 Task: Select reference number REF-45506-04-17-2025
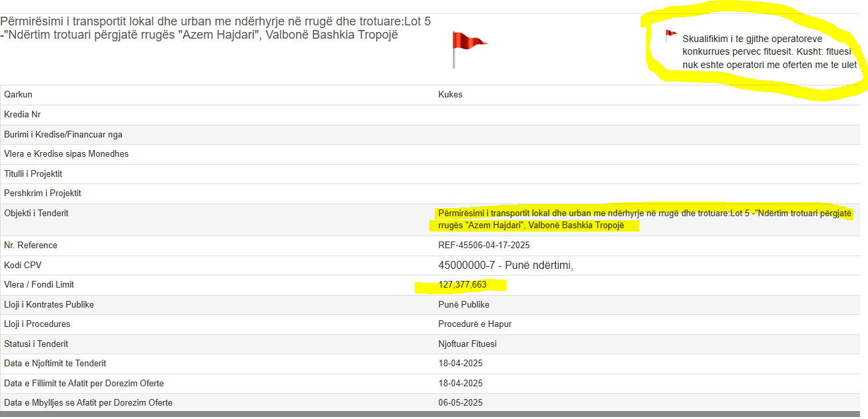483,246
